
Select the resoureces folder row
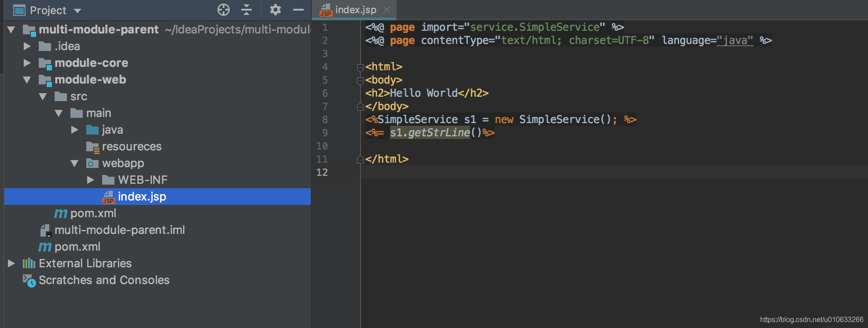158,146
